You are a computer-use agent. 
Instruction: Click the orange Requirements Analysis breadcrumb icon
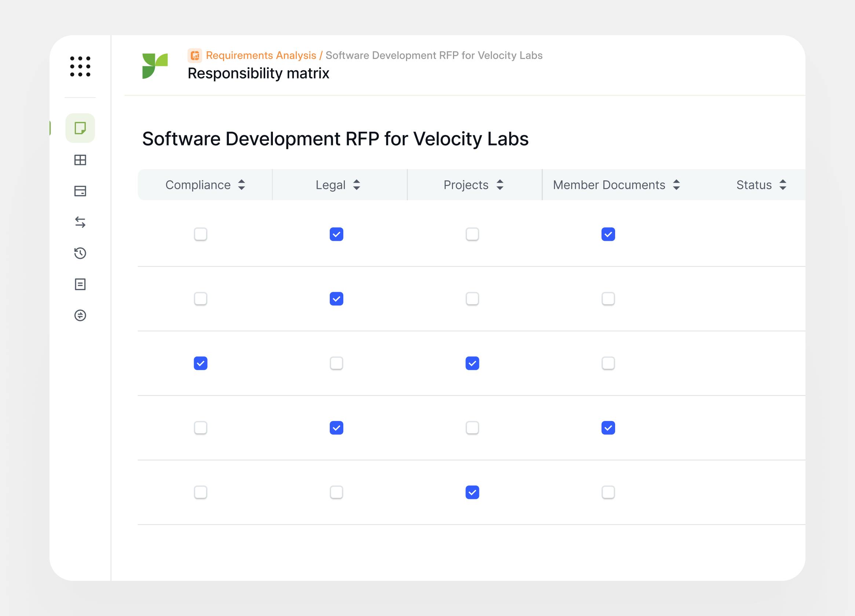coord(195,56)
